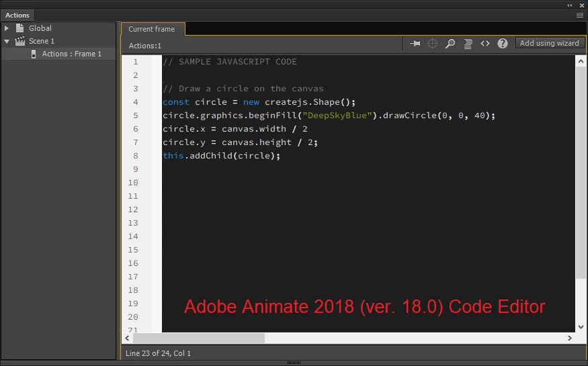Click line number 15 in the gutter
The image size is (588, 366).
point(133,250)
